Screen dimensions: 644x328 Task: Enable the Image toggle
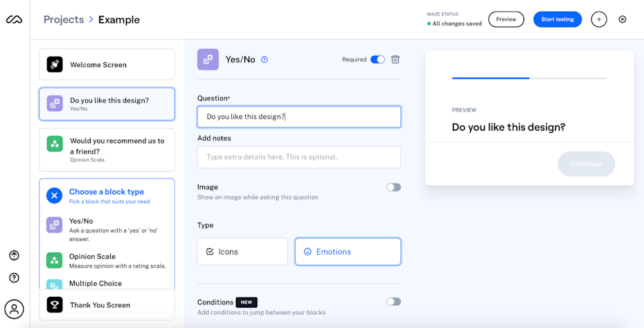[x=393, y=187]
